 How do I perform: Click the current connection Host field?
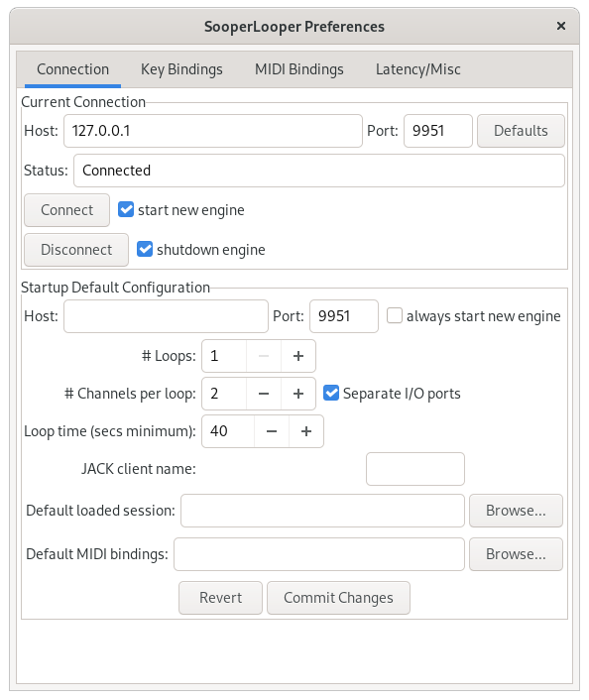(213, 131)
